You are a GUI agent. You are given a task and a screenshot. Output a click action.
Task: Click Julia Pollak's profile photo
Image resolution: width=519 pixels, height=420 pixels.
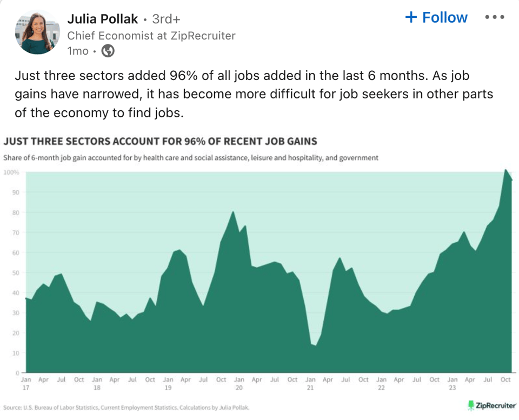(37, 32)
